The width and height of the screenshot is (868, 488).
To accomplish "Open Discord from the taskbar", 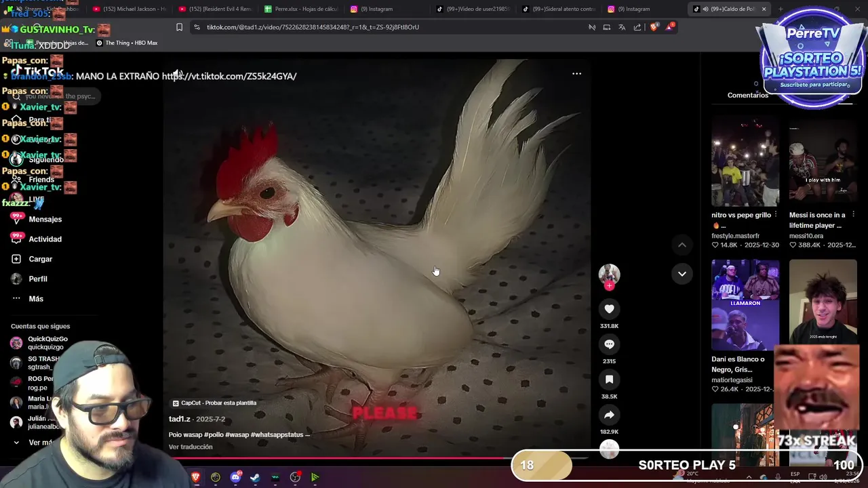I will 235,477.
